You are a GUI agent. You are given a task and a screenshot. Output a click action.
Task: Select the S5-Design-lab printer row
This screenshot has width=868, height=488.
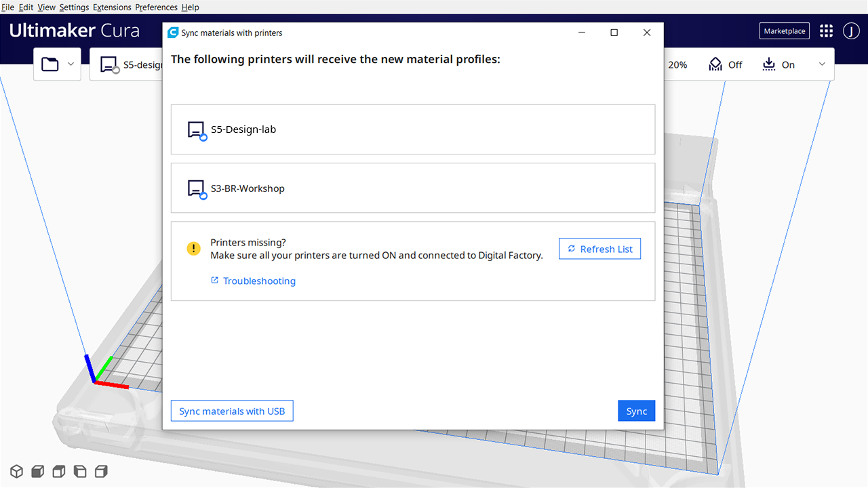tap(413, 129)
